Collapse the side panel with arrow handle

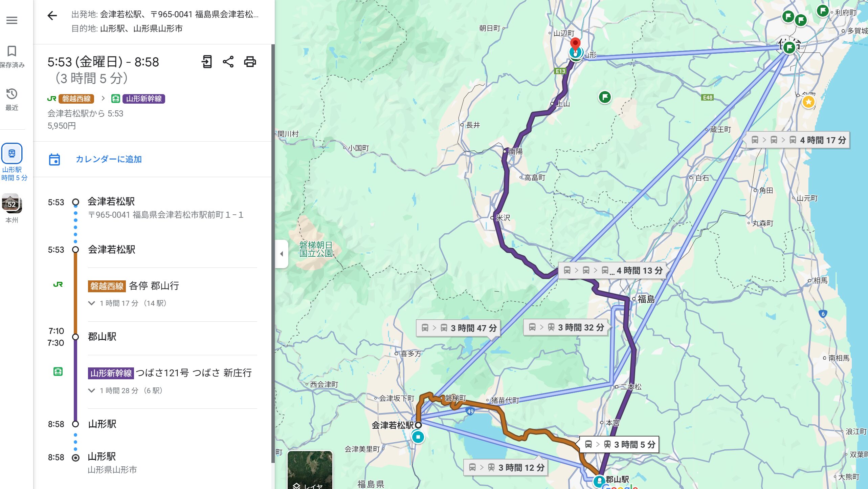pyautogui.click(x=282, y=254)
